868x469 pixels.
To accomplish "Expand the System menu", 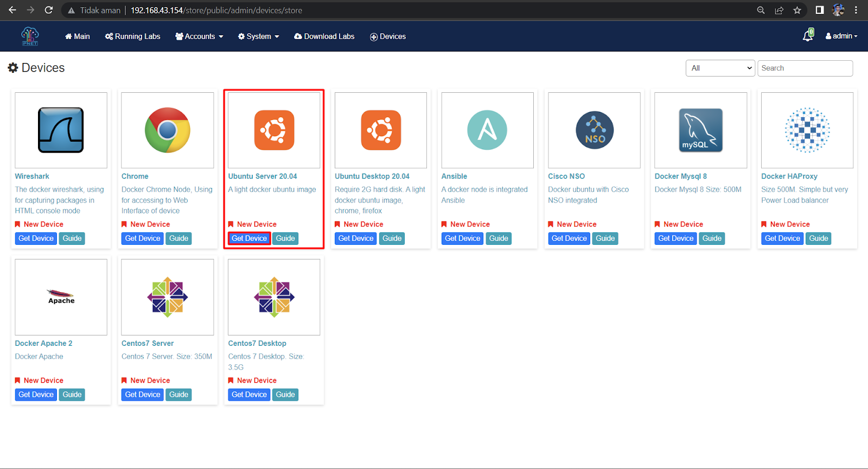I will (x=259, y=36).
